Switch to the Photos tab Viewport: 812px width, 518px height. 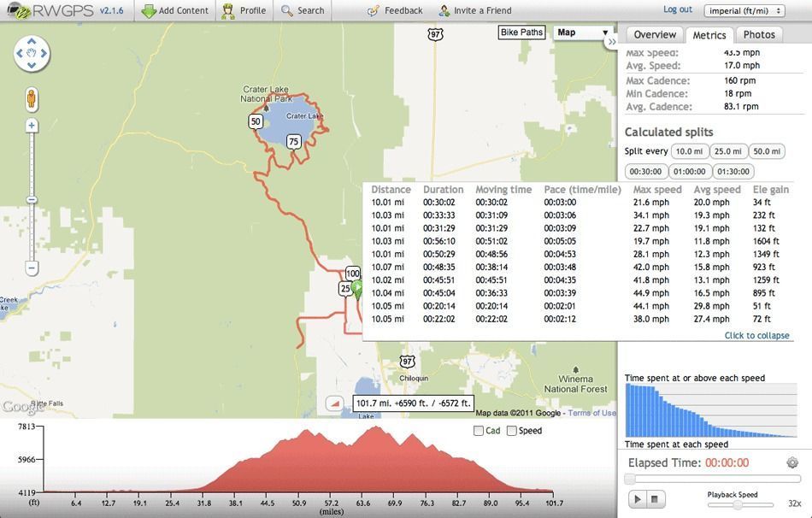[x=758, y=34]
